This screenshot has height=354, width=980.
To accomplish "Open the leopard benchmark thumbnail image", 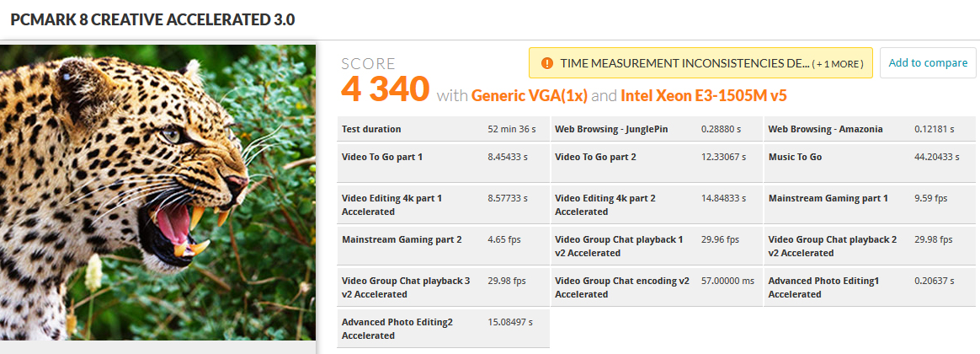I will 157,192.
